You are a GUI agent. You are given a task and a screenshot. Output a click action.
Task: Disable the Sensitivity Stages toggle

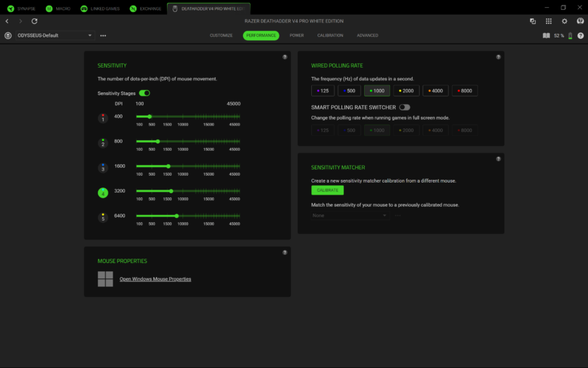pyautogui.click(x=144, y=93)
